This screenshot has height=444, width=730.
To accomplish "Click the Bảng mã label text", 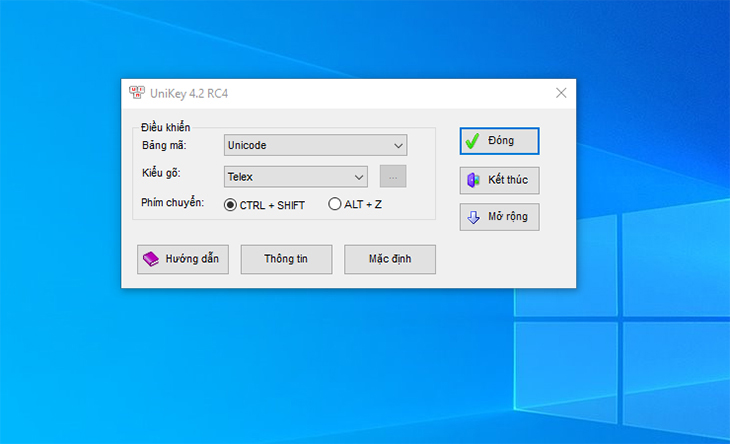I will click(x=164, y=146).
